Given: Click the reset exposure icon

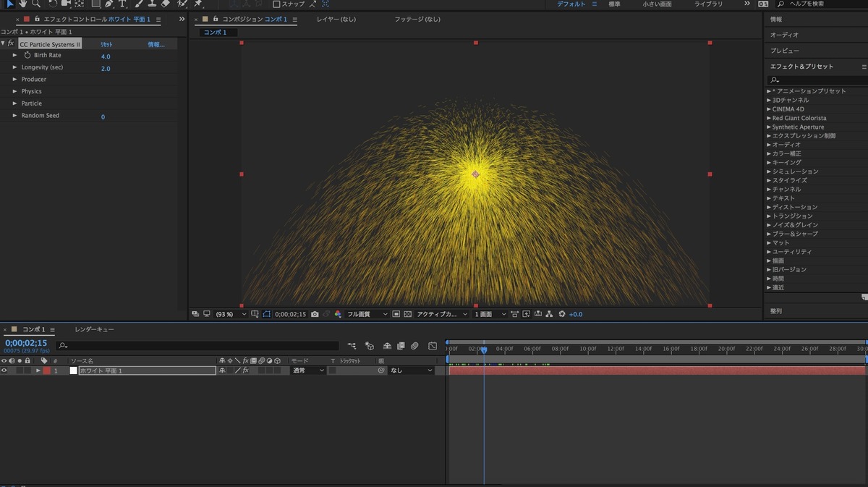Looking at the screenshot, I should tap(561, 314).
